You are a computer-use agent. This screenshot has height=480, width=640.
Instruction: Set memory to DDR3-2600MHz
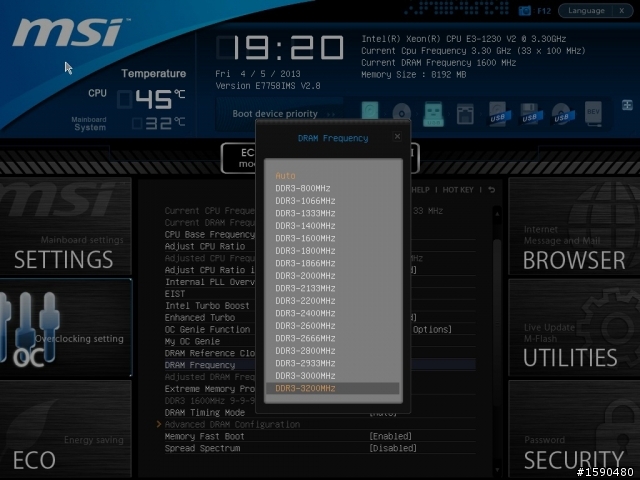click(x=305, y=326)
